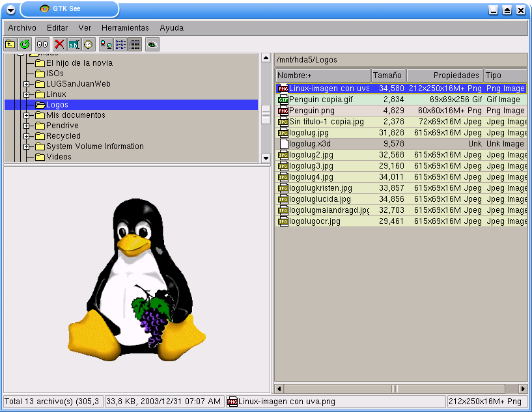Click the Recycled folder icon

point(40,136)
